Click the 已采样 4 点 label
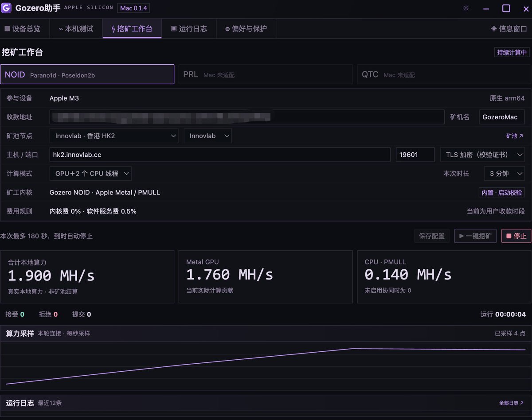Image resolution: width=532 pixels, height=420 pixels. (510, 333)
